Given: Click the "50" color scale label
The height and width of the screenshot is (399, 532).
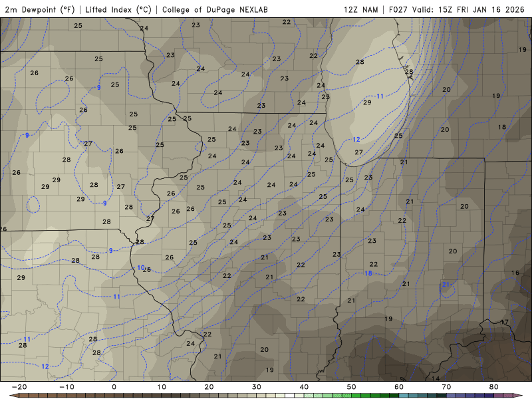Looking at the screenshot, I should 352,387.
